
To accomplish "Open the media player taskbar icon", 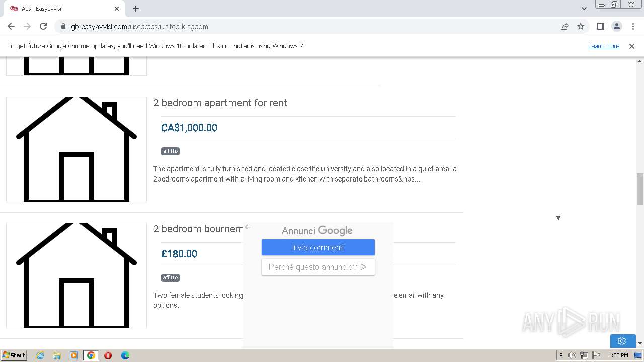I will tap(74, 355).
